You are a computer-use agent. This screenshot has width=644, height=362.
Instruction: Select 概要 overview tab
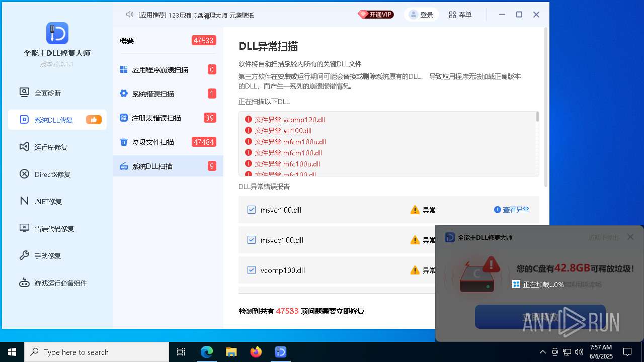pyautogui.click(x=168, y=41)
